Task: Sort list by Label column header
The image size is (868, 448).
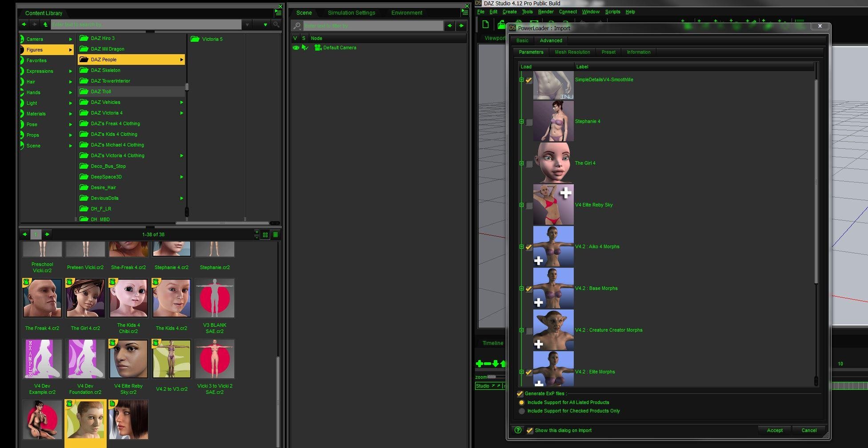Action: pos(694,67)
